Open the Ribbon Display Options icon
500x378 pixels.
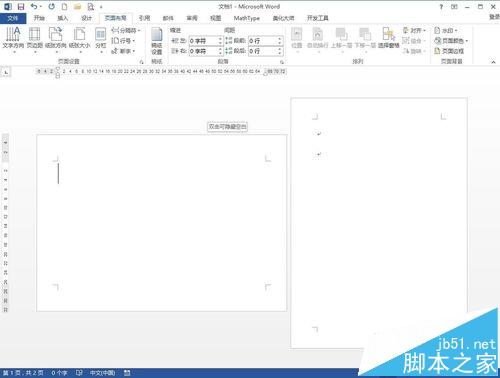(x=454, y=7)
